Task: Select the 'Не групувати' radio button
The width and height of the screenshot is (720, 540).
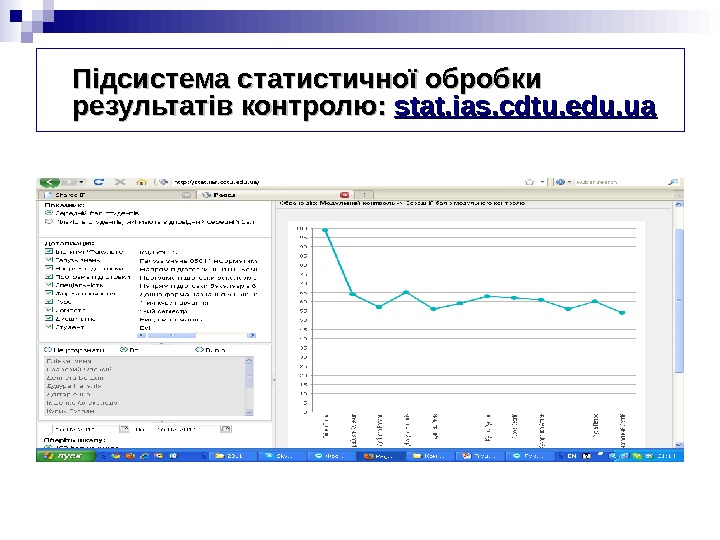Action: (48, 350)
